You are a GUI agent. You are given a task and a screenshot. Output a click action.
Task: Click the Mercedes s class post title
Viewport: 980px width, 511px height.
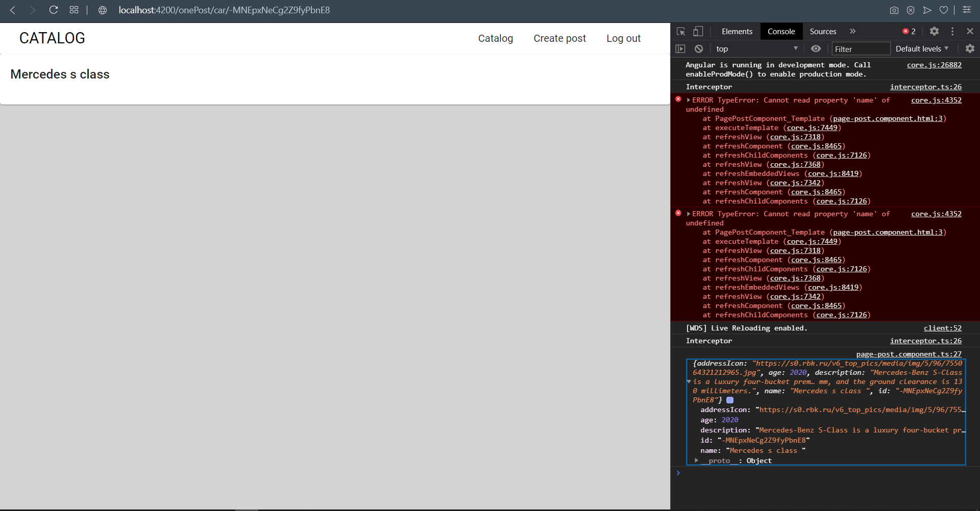click(x=60, y=74)
